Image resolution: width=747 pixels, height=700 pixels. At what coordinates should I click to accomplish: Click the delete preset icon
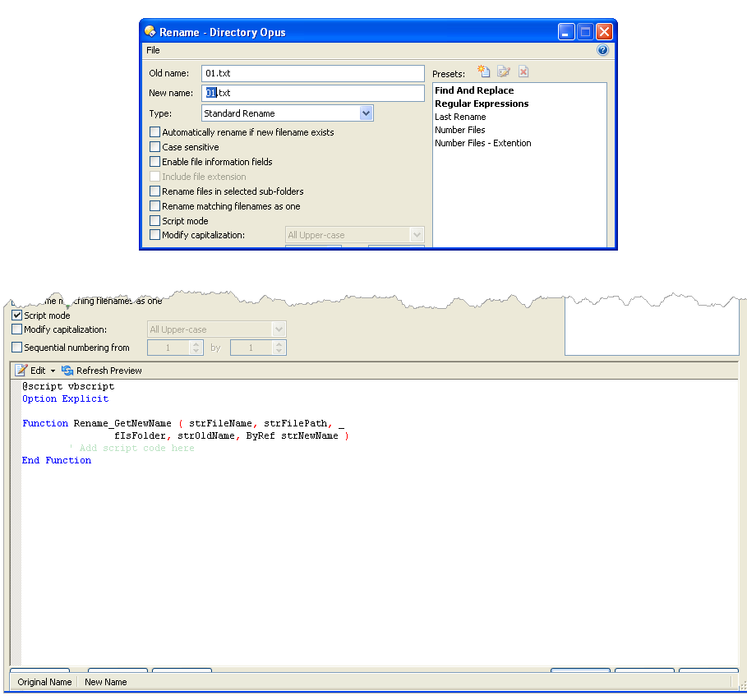[523, 71]
